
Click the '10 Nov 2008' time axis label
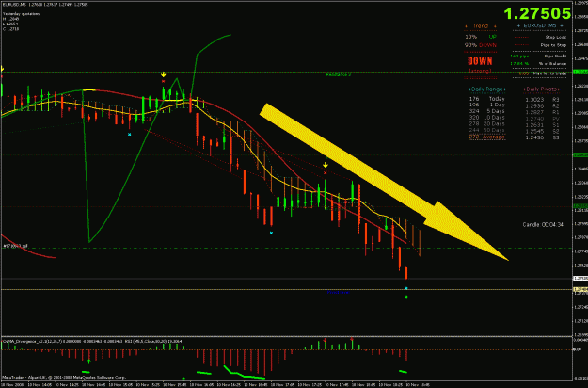11,385
